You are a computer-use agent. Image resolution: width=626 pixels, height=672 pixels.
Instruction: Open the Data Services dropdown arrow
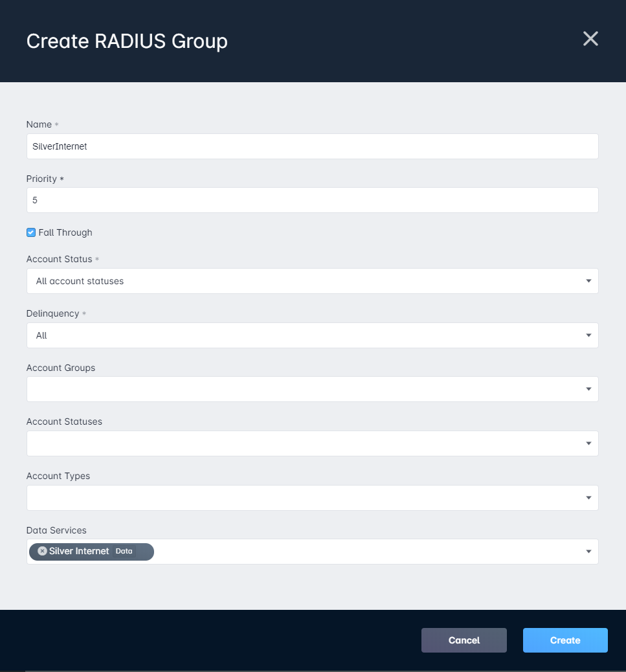pyautogui.click(x=588, y=552)
